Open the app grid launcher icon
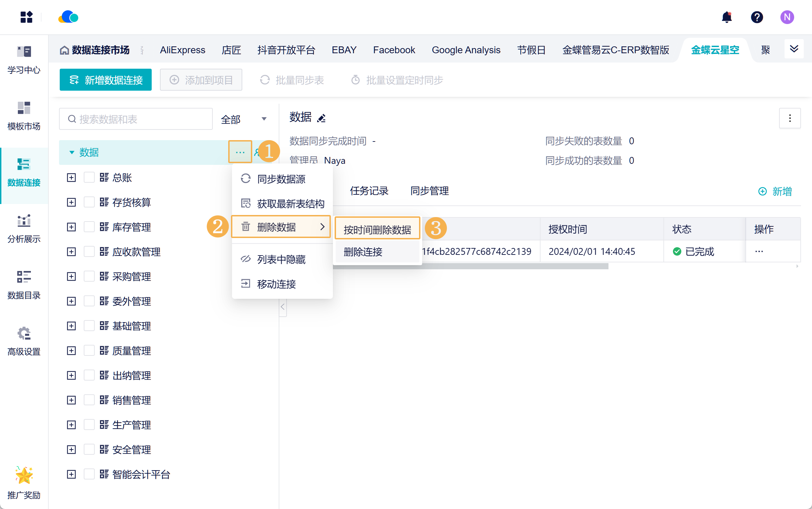The image size is (812, 509). pos(26,17)
